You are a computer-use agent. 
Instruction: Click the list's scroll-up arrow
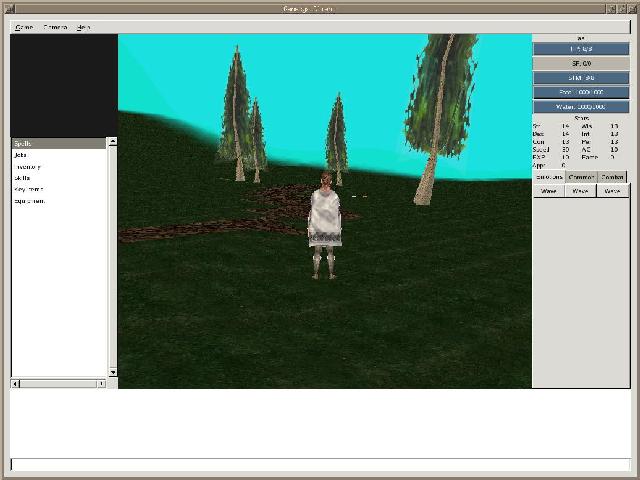pos(112,142)
